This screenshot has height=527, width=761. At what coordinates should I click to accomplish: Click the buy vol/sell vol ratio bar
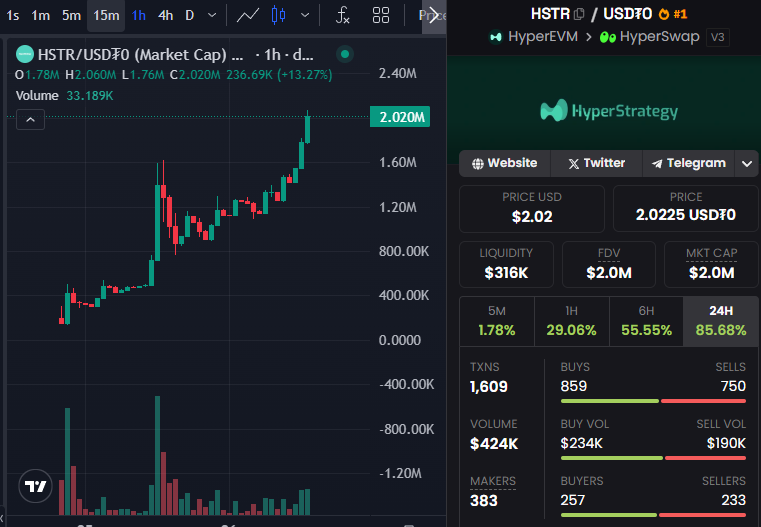[653, 458]
